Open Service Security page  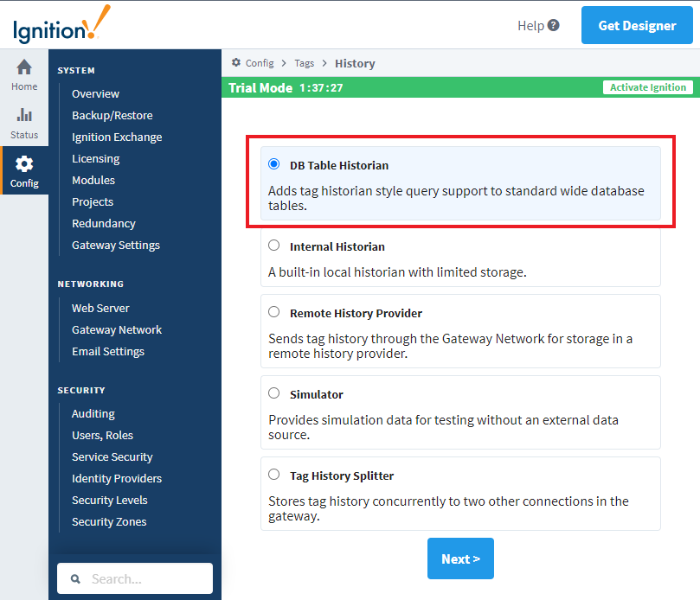[x=112, y=457]
